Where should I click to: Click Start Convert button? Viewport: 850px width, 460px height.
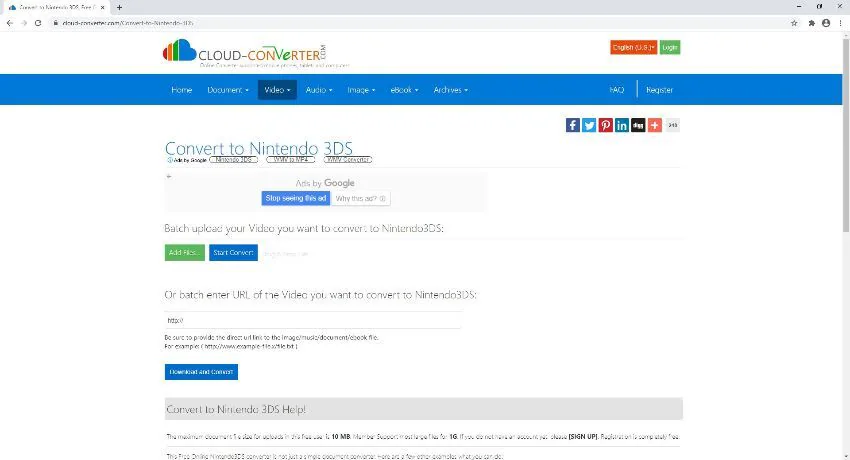[233, 252]
